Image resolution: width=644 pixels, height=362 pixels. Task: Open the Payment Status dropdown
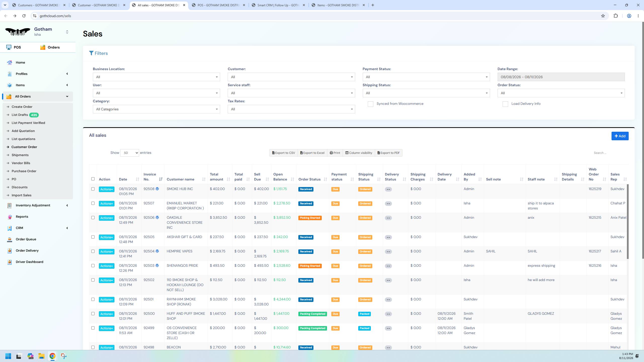(x=426, y=77)
